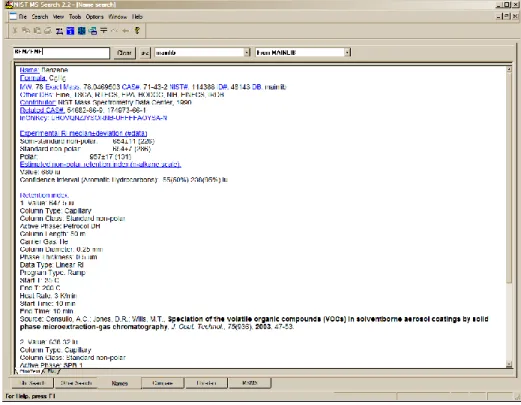Click the 'Contributor:' link

pos(38,102)
